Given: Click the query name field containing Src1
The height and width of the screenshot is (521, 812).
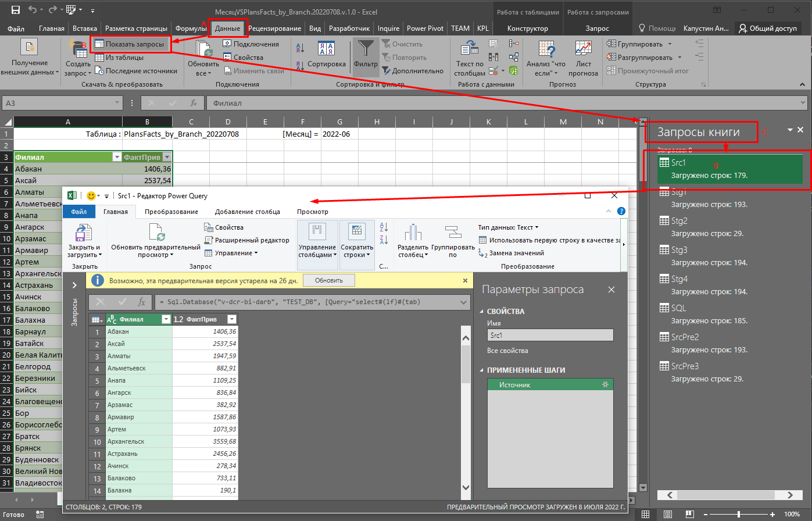Looking at the screenshot, I should tap(550, 336).
